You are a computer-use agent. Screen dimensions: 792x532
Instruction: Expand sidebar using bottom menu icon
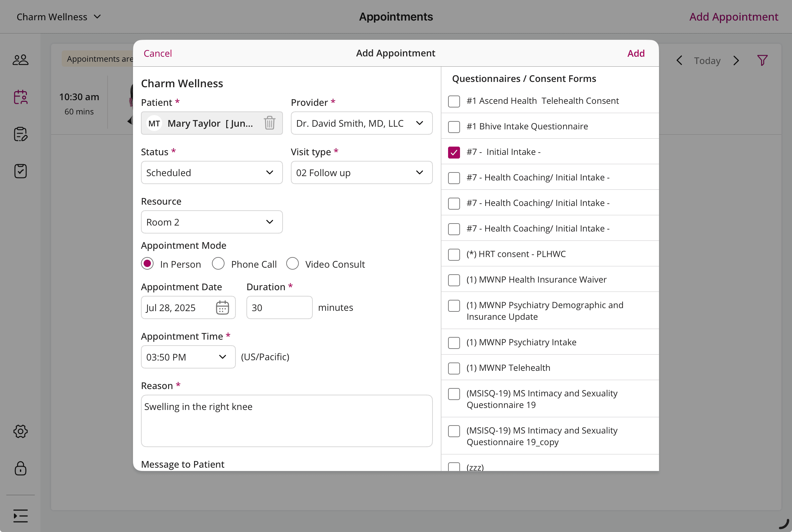pos(20,516)
